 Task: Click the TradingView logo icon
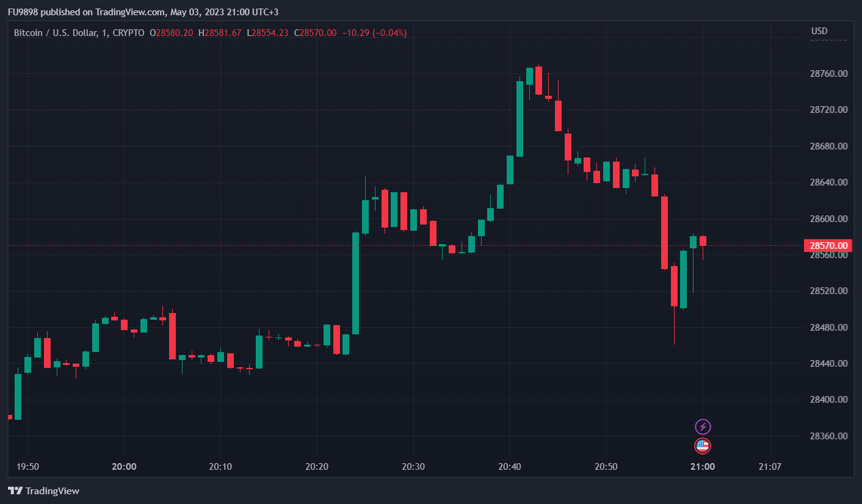tap(15, 491)
